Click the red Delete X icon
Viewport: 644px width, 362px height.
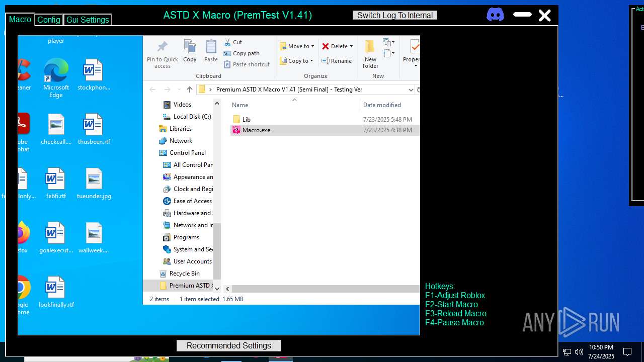326,46
